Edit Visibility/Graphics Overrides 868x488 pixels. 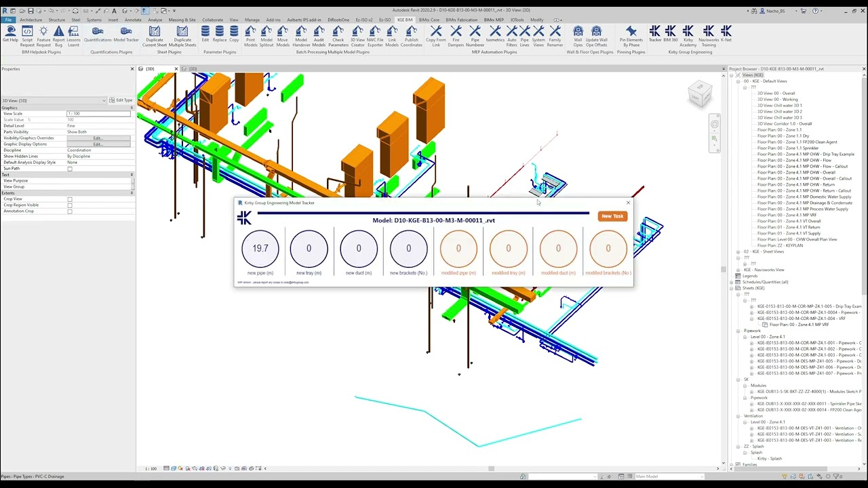point(98,138)
